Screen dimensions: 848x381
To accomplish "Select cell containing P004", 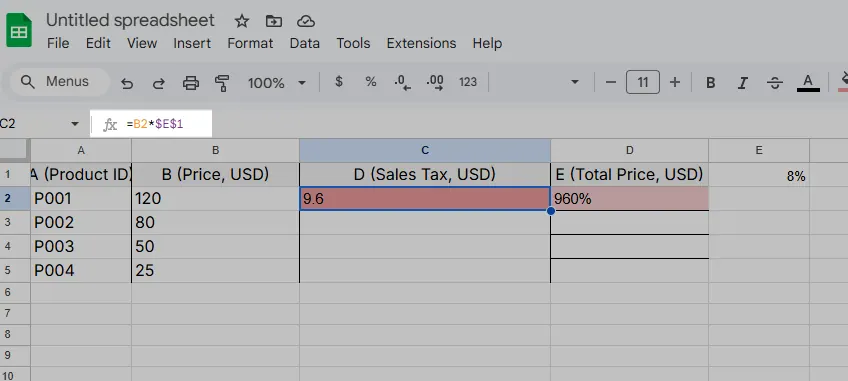I will pos(81,270).
